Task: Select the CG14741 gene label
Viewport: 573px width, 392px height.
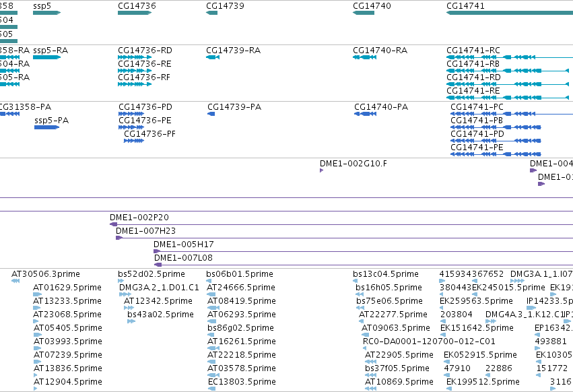Action: 465,6
